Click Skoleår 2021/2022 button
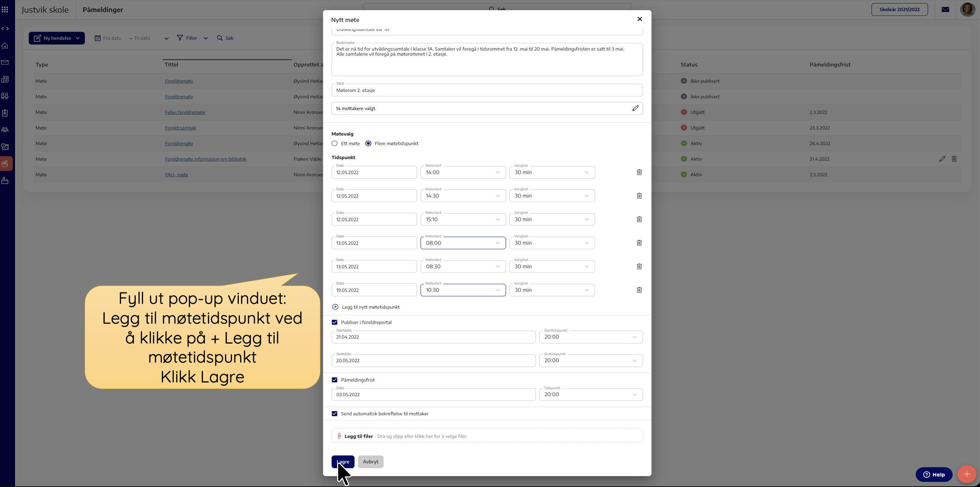The width and height of the screenshot is (980, 487). click(899, 10)
